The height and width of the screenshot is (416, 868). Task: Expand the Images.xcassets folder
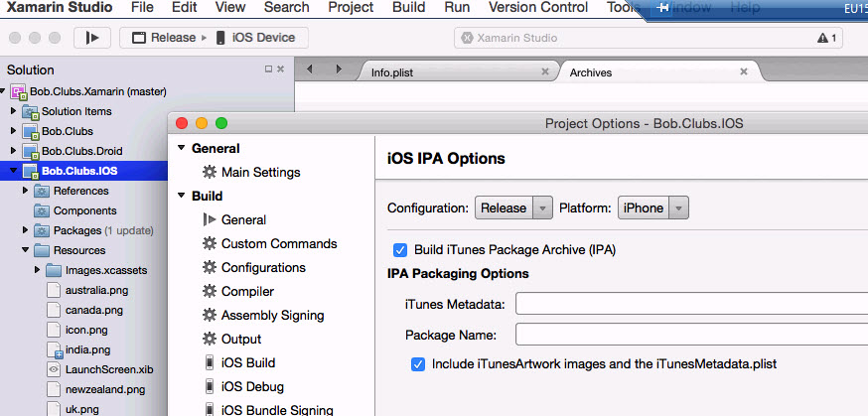coord(37,270)
